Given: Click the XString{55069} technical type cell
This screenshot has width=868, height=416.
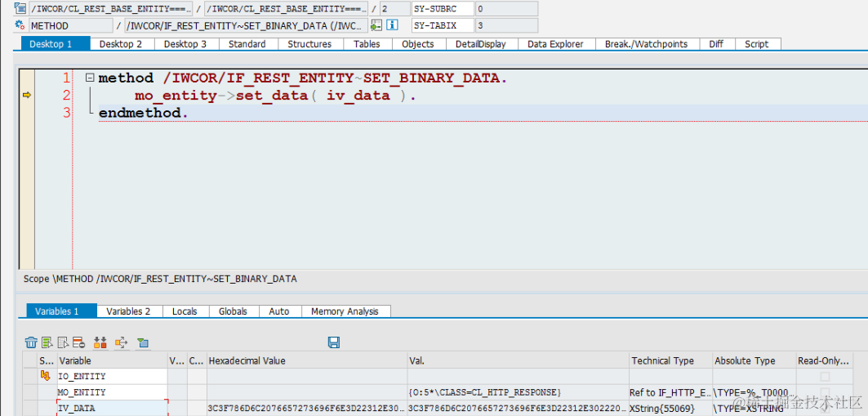Looking at the screenshot, I should pos(671,409).
